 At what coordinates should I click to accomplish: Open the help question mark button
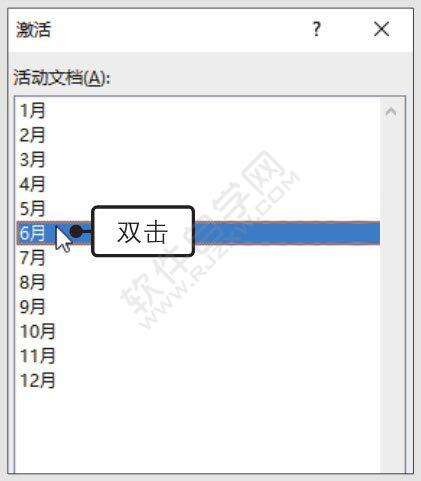(x=317, y=29)
